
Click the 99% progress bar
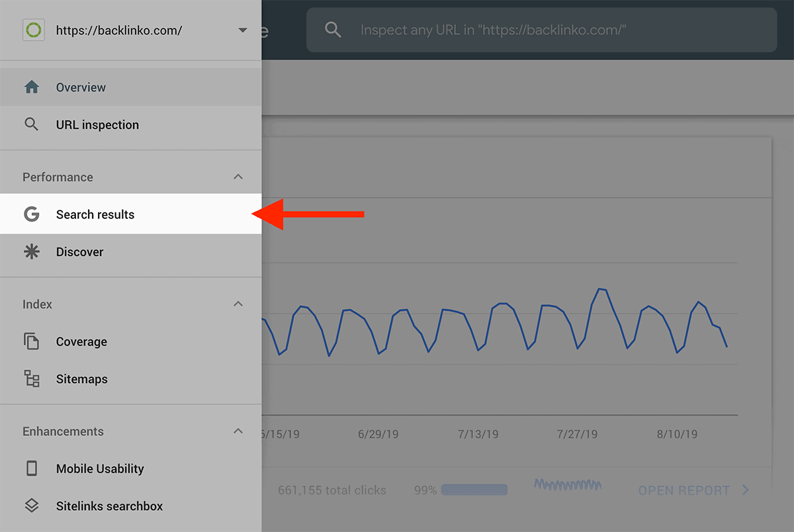[x=474, y=490]
